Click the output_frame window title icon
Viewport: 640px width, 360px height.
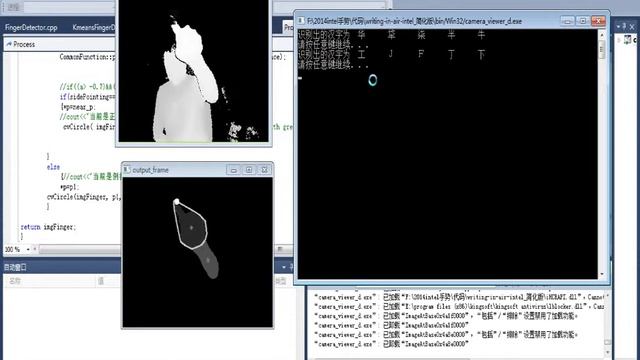(x=127, y=170)
